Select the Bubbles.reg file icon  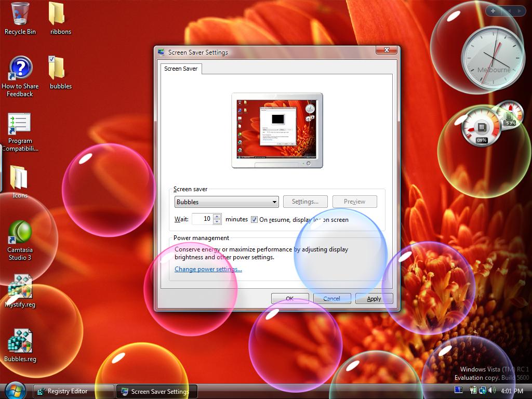click(20, 345)
